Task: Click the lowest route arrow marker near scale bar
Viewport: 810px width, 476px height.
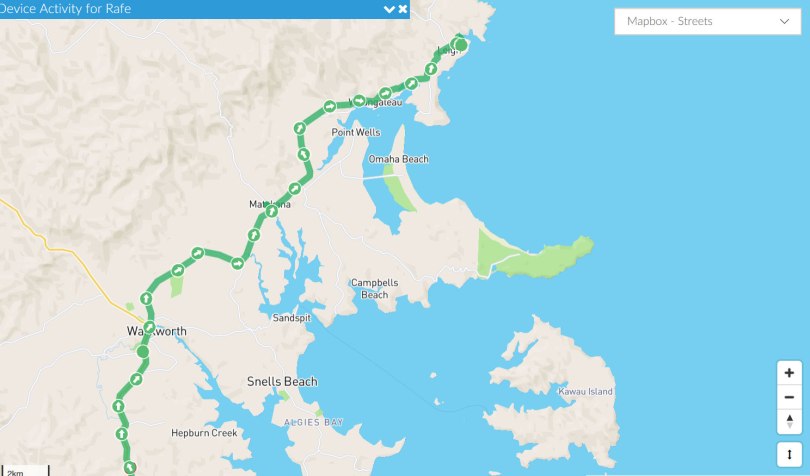Action: tap(129, 467)
